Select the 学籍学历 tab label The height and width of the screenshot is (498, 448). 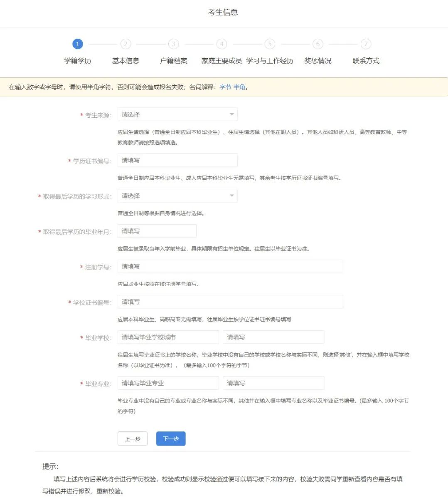(78, 60)
